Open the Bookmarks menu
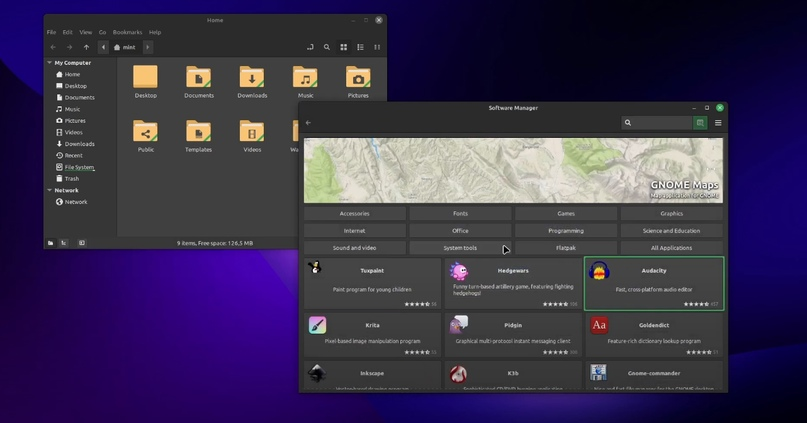The image size is (807, 423). (127, 32)
